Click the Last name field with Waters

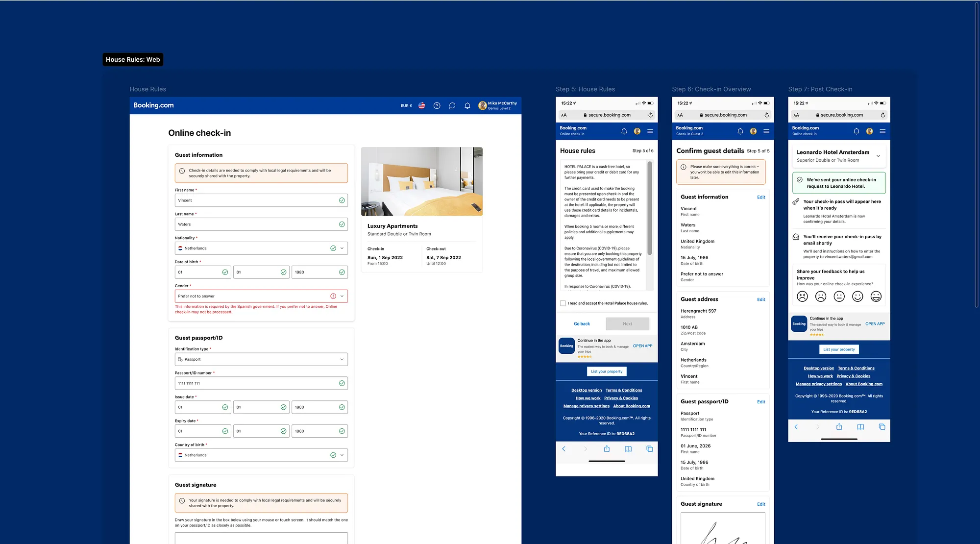261,224
